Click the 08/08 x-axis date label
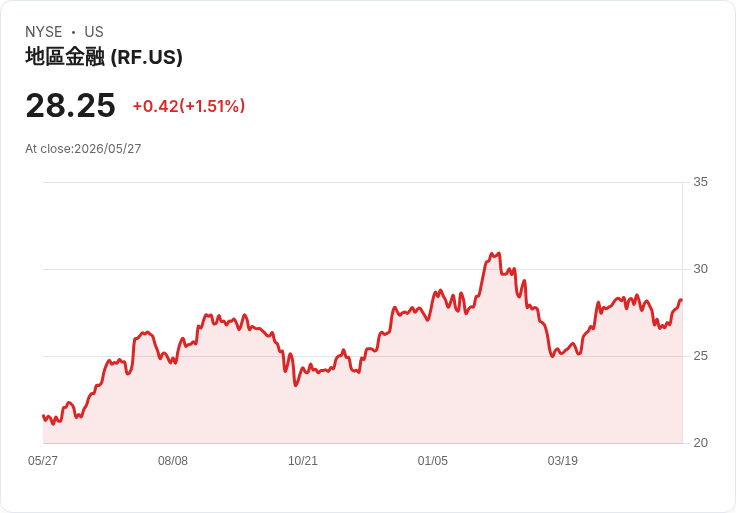Screen dimensions: 736x513 (173, 461)
